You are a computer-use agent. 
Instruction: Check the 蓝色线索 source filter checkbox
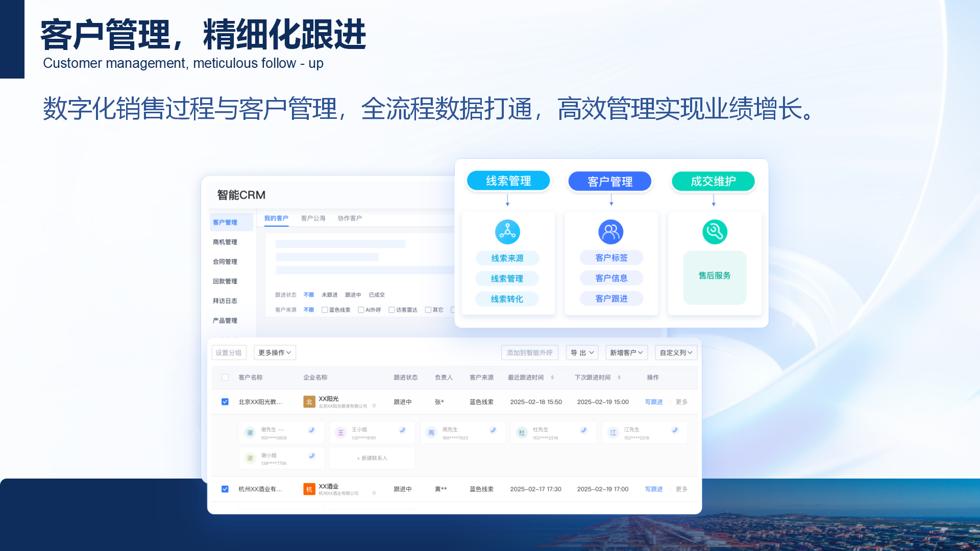click(325, 310)
